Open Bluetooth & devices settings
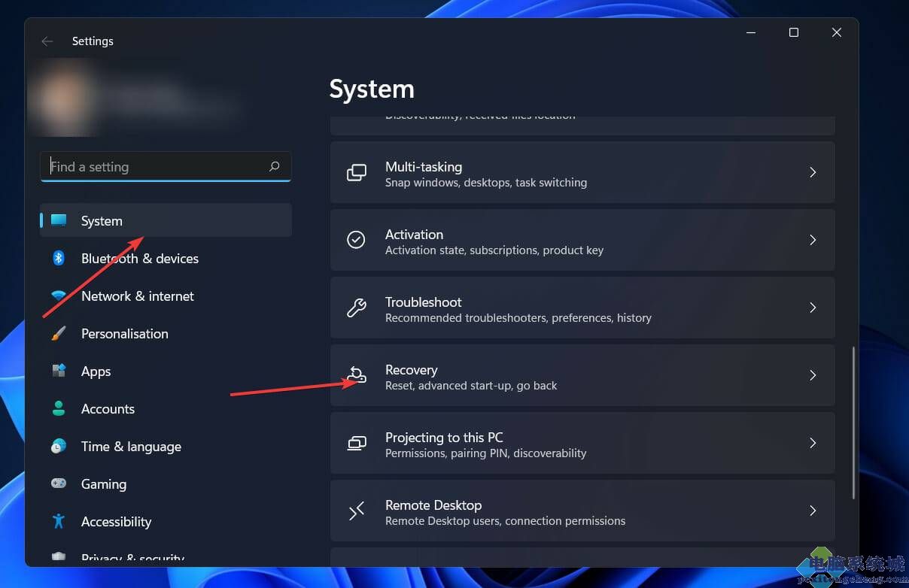The width and height of the screenshot is (909, 588). (166, 258)
